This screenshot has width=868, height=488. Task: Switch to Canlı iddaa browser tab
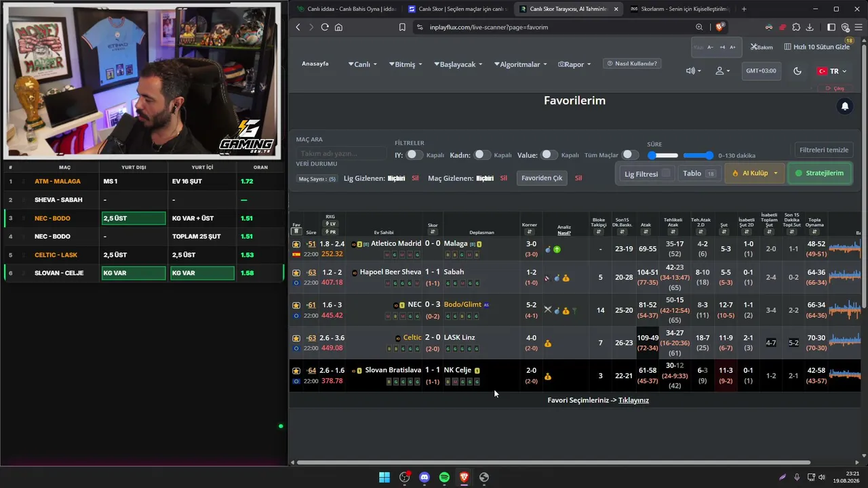[347, 9]
